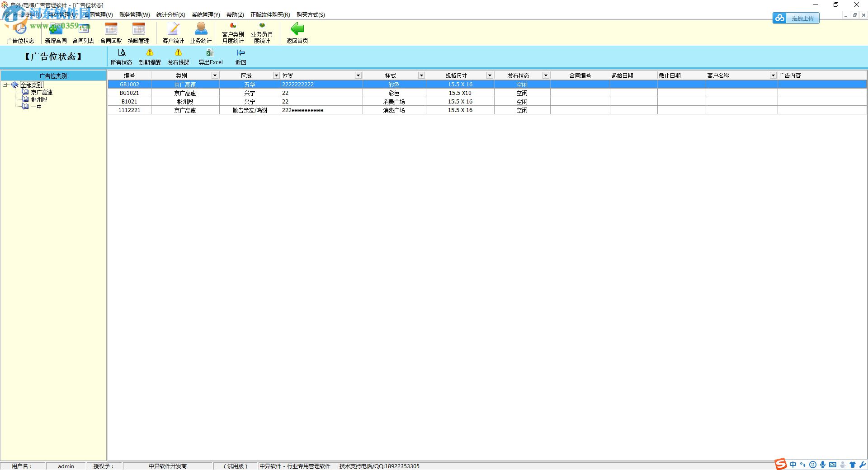Collapse the 全部类别 tree node
868x470 pixels.
5,85
